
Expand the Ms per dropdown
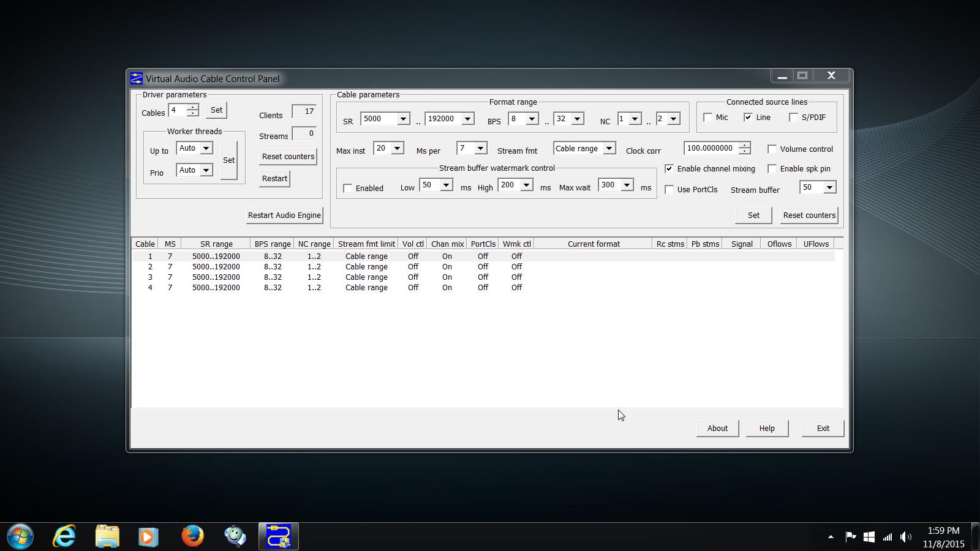pos(480,148)
